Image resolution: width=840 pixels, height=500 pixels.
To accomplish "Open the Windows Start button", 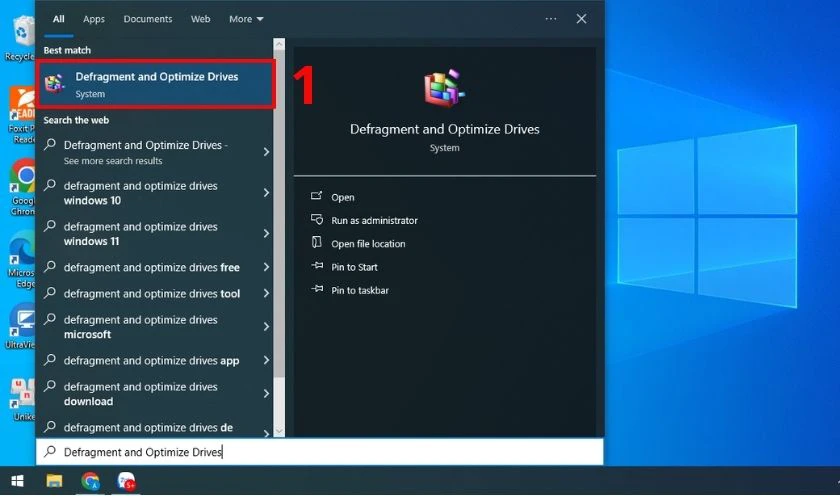I will pos(17,481).
